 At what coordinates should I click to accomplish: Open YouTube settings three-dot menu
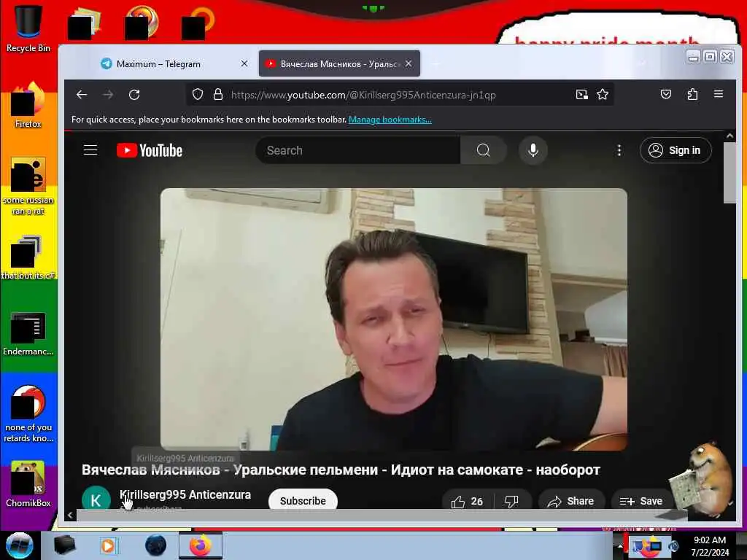619,150
